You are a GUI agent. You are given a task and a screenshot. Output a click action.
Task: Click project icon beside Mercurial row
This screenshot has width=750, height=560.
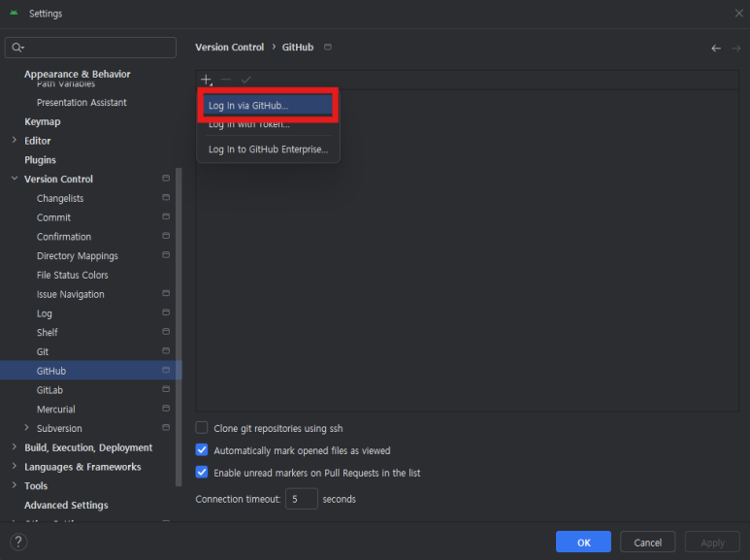(x=166, y=408)
